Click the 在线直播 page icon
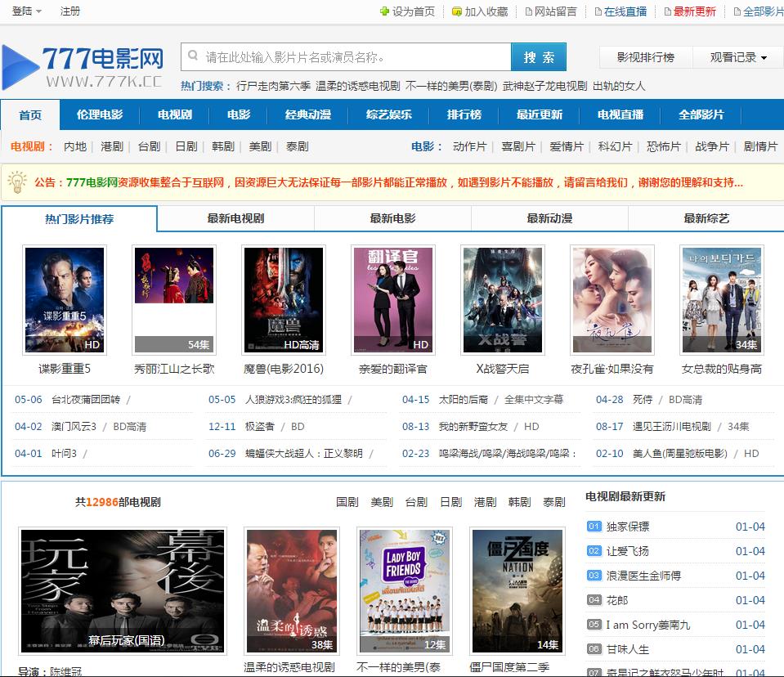784x677 pixels. coord(598,11)
